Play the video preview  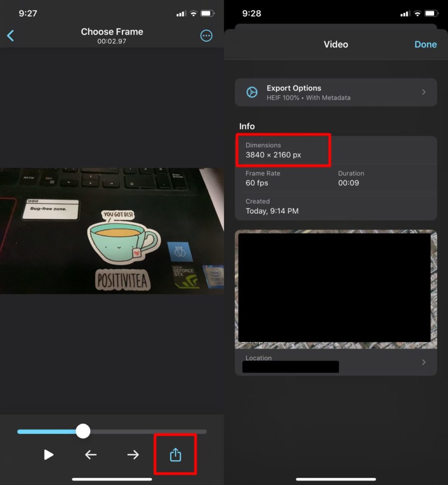click(x=49, y=455)
